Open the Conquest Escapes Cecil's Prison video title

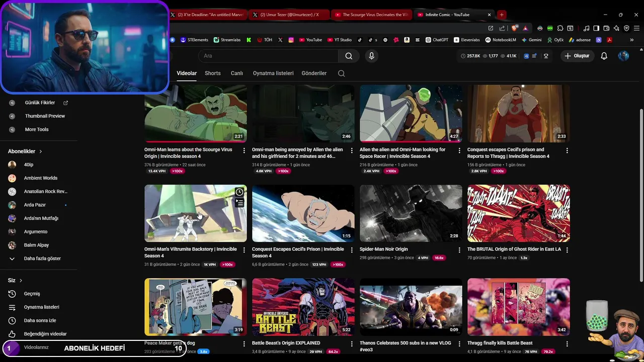[x=298, y=252]
